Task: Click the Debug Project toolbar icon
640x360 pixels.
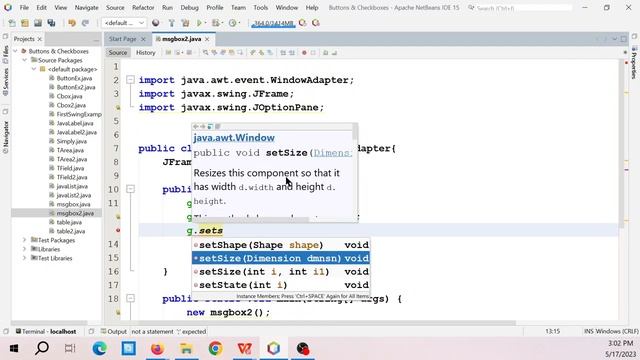Action: tap(216, 23)
